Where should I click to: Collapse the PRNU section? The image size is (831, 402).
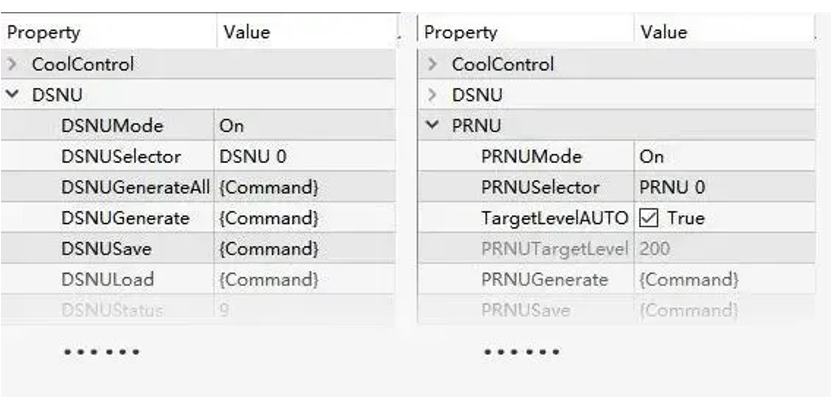(432, 126)
